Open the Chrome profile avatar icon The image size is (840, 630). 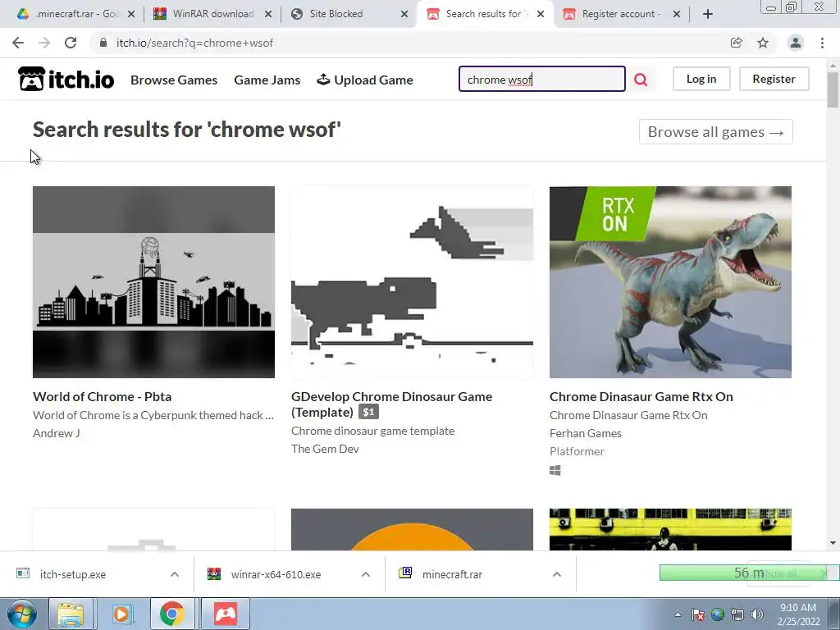(796, 43)
